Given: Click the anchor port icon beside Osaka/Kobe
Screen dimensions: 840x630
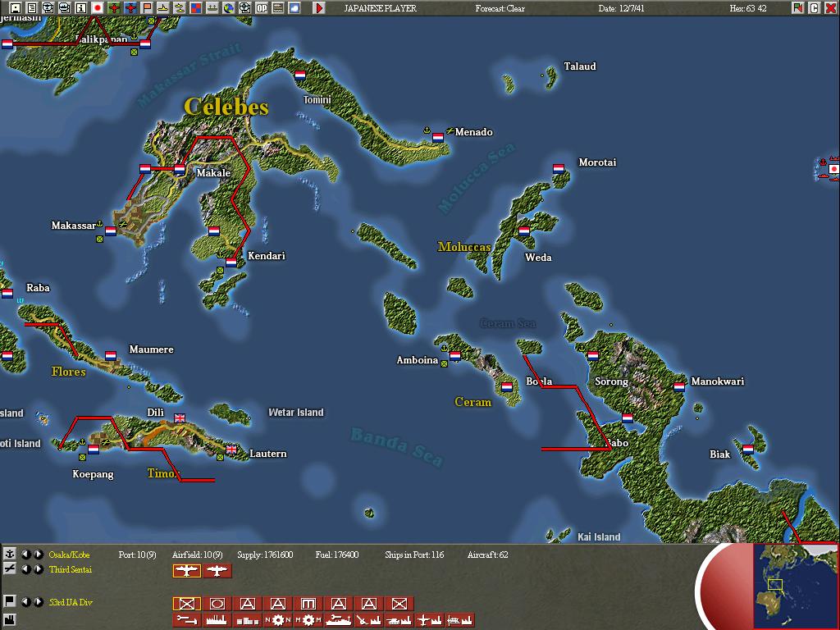Looking at the screenshot, I should point(10,554).
